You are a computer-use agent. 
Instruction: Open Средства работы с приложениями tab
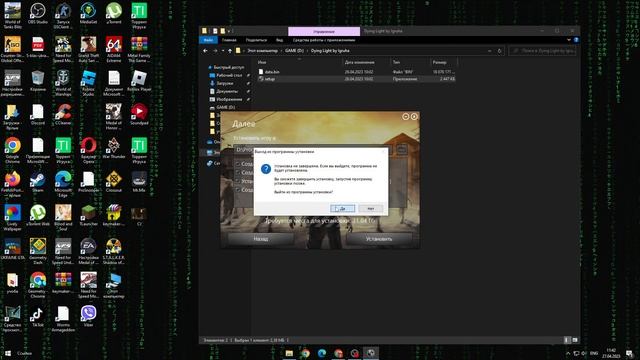[x=324, y=40]
